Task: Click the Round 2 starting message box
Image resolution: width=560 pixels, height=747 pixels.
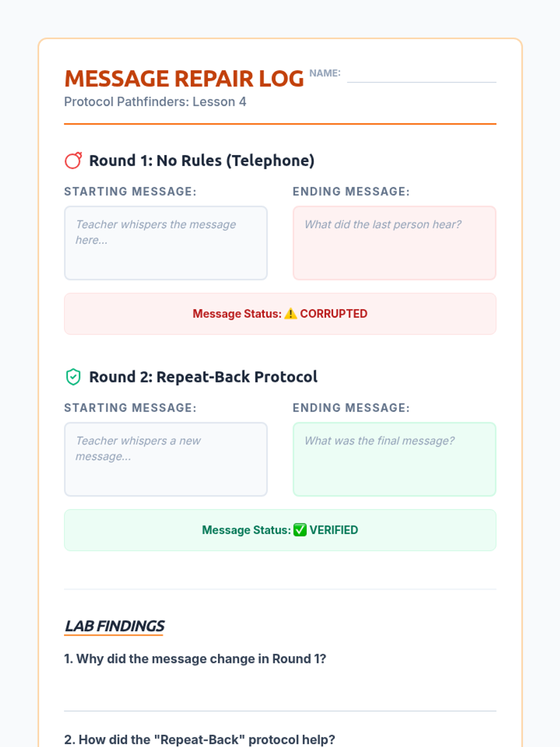Action: coord(166,459)
